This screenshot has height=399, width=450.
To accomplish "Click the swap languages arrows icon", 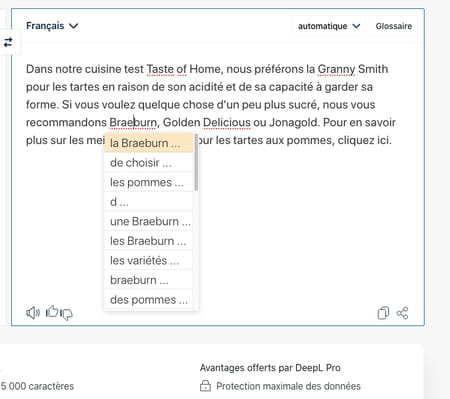I will [x=8, y=42].
